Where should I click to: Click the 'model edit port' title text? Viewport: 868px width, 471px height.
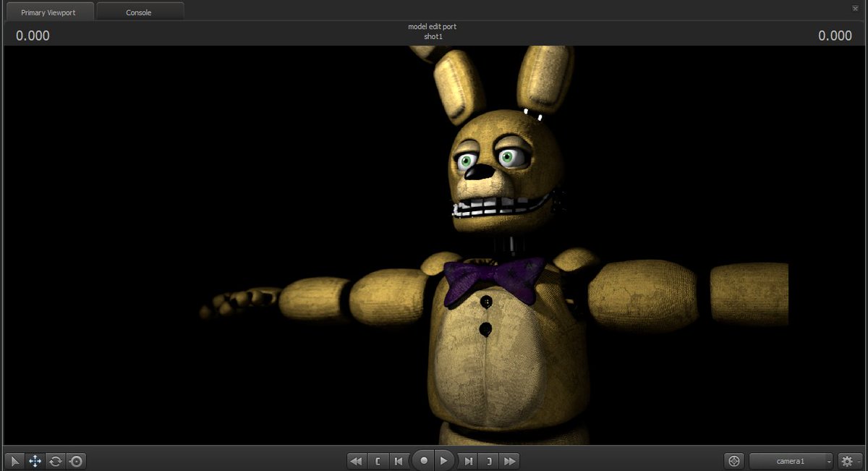[x=433, y=27]
